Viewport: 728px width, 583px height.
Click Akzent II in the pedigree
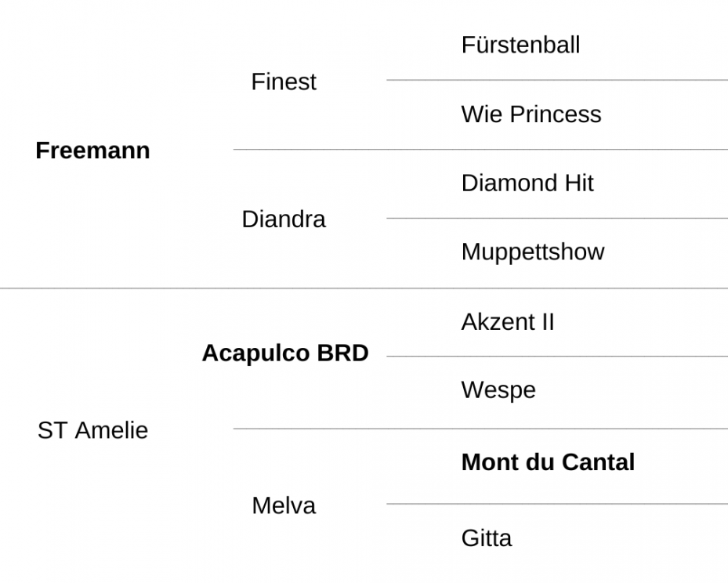tap(508, 322)
